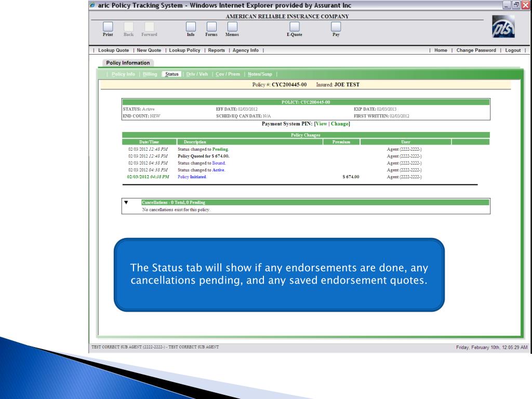This screenshot has width=532, height=399.
Task: Restore the Internet Explorer window
Action: 516,5
